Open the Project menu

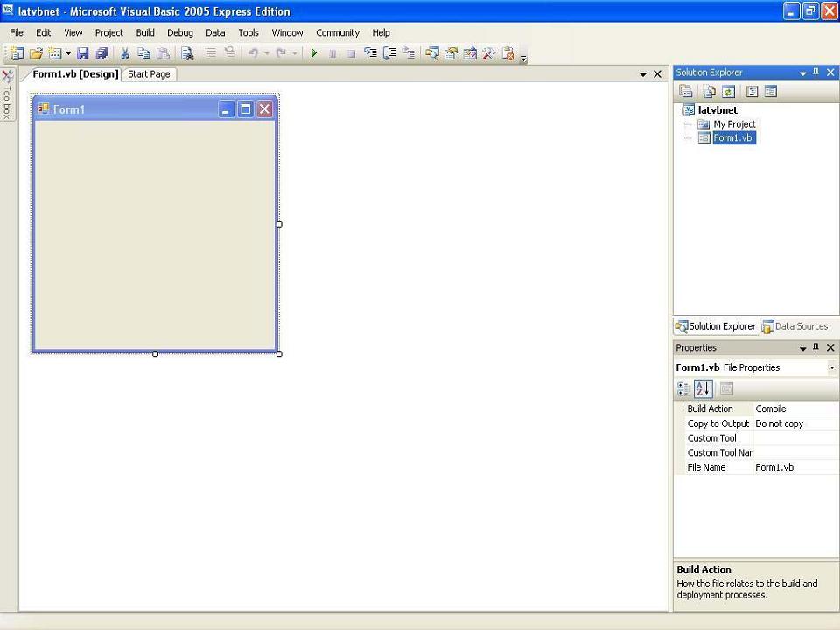point(109,32)
